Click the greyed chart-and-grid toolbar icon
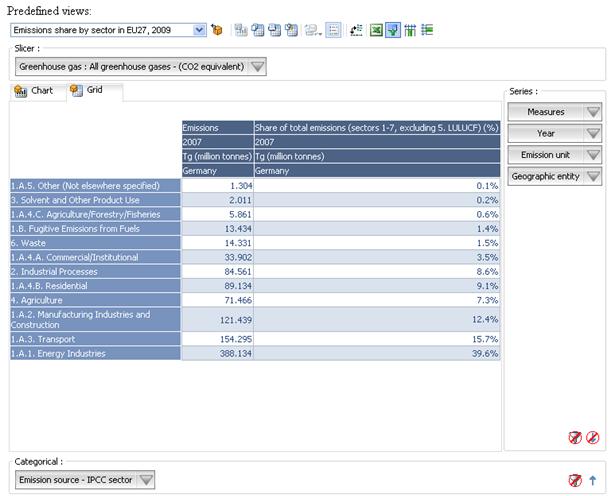Screen dimensions: 612x496 coord(241,30)
